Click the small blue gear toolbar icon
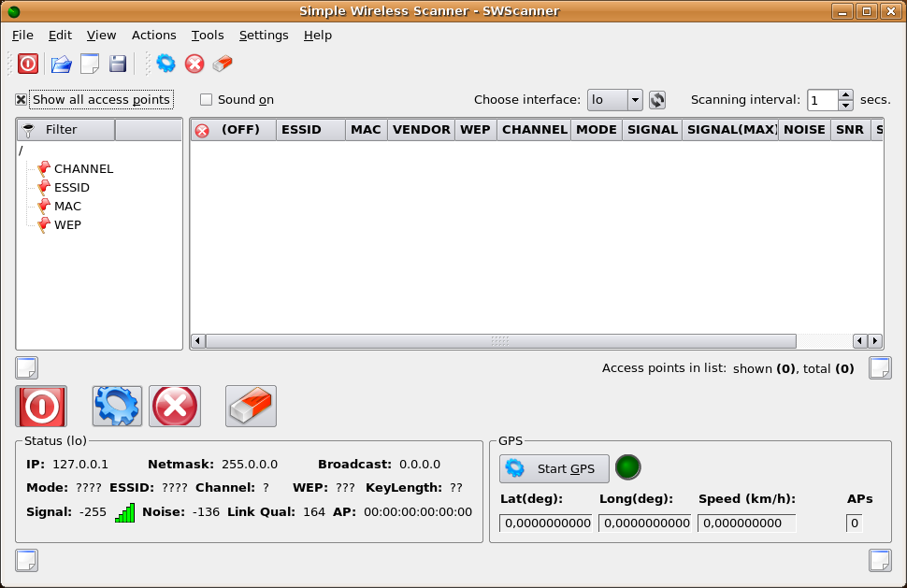 (166, 63)
